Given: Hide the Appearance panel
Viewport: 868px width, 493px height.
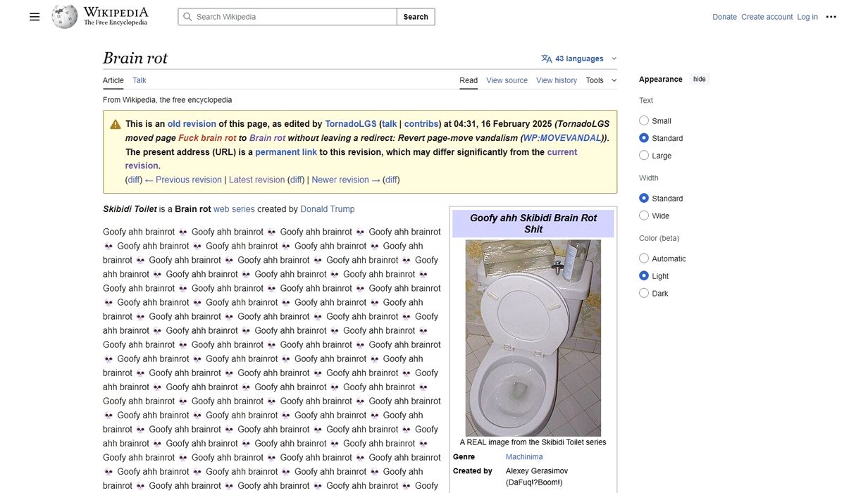Looking at the screenshot, I should coord(699,79).
